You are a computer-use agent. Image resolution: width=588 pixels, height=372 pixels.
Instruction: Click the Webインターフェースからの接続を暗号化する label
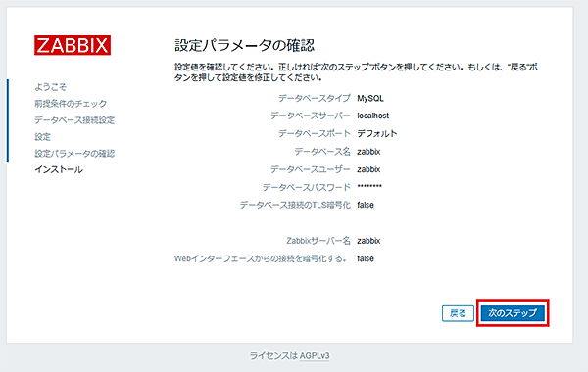pyautogui.click(x=261, y=258)
